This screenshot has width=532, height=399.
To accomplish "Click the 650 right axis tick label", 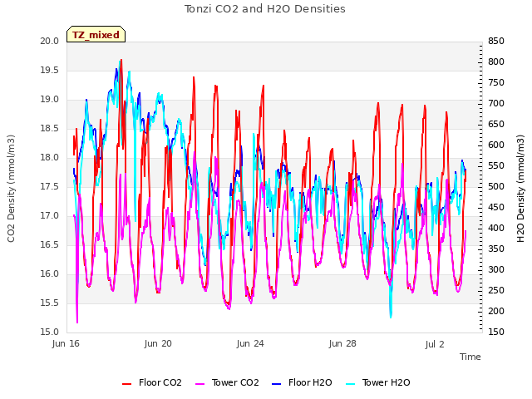I will (x=496, y=124).
